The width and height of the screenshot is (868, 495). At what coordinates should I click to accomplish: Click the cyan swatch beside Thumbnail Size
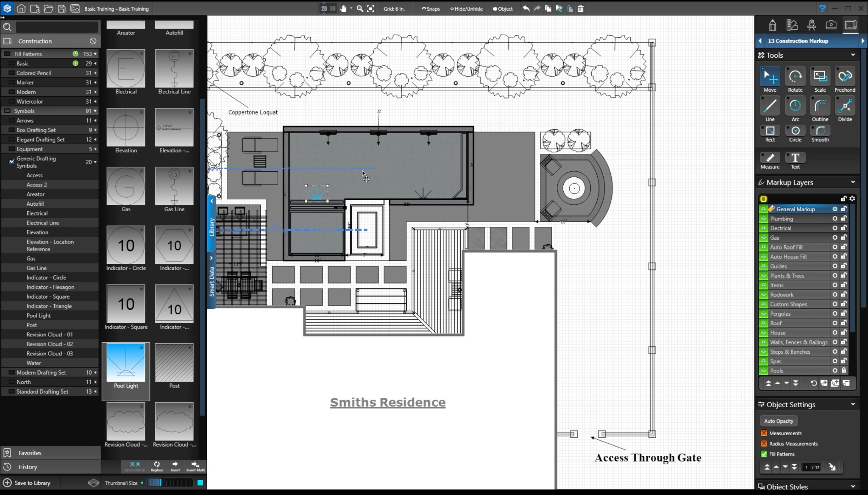pos(200,483)
